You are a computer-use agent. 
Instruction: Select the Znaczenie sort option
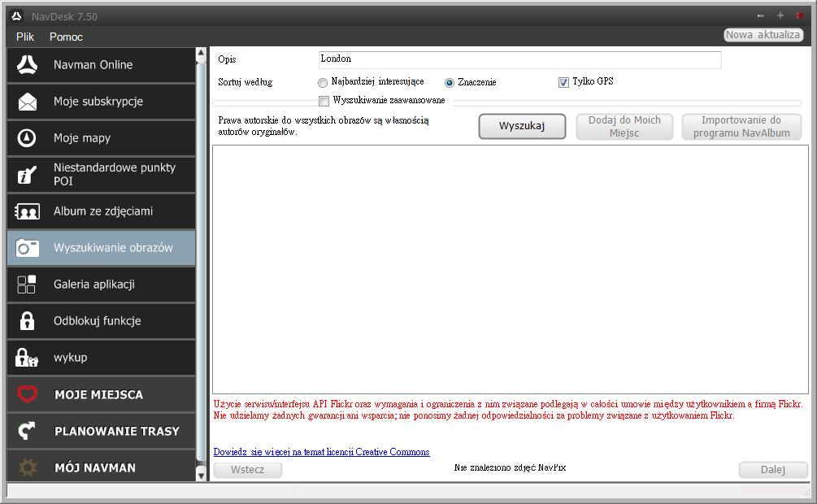tap(449, 82)
